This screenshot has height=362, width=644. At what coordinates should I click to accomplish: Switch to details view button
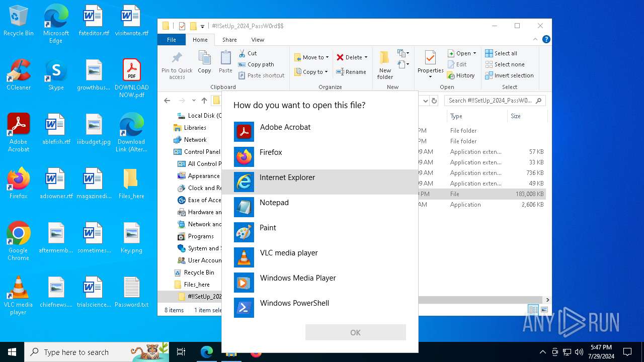click(533, 310)
